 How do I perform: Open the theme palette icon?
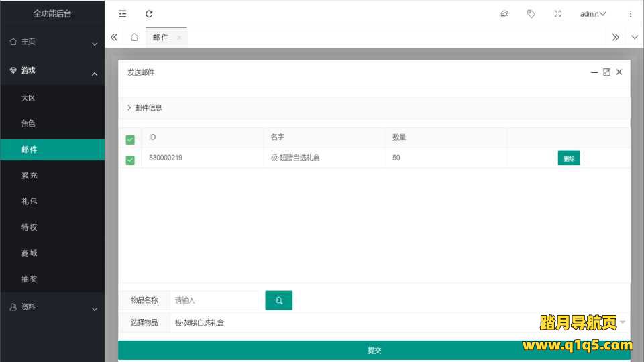pos(504,14)
